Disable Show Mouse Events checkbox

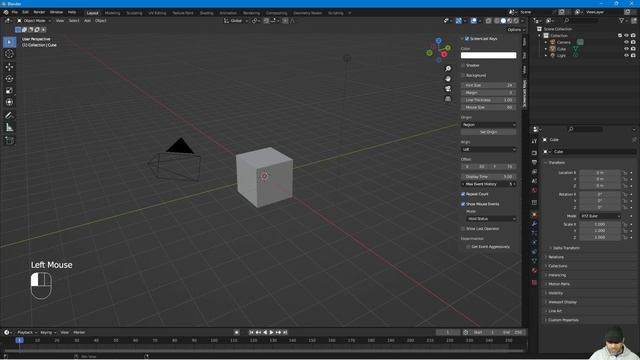pos(463,204)
